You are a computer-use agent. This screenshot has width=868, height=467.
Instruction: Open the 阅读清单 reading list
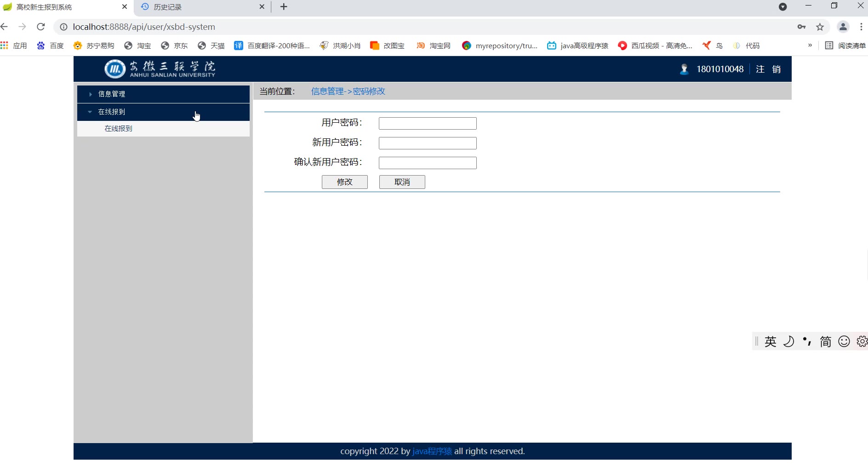[x=845, y=46]
